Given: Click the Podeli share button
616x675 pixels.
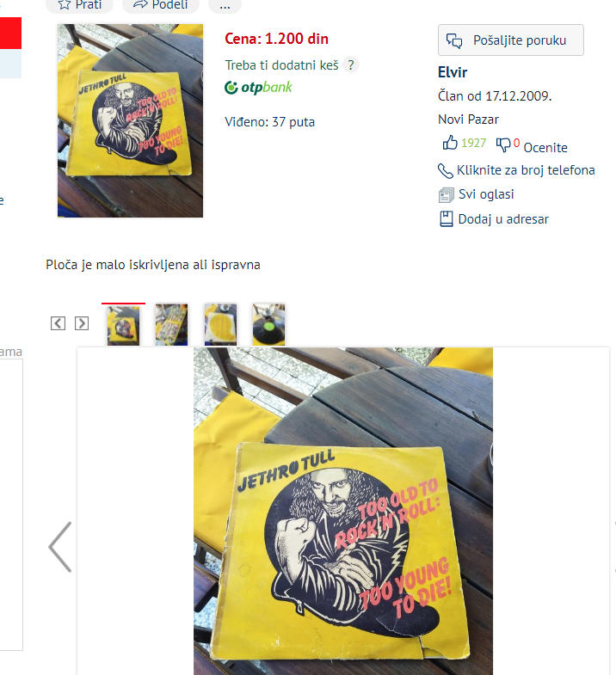Looking at the screenshot, I should 161,5.
